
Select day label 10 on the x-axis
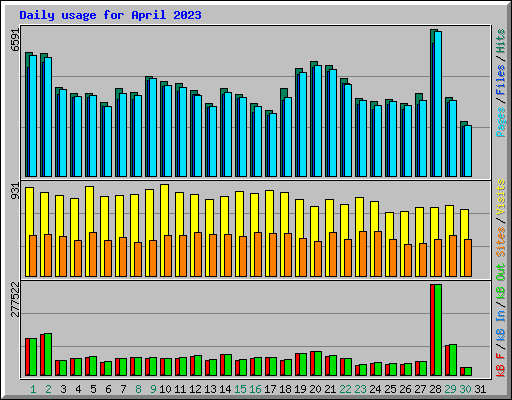(165, 389)
